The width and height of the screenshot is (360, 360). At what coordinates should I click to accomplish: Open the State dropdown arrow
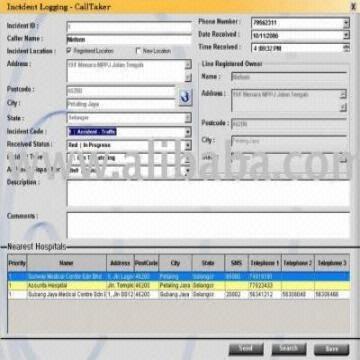[x=188, y=118]
